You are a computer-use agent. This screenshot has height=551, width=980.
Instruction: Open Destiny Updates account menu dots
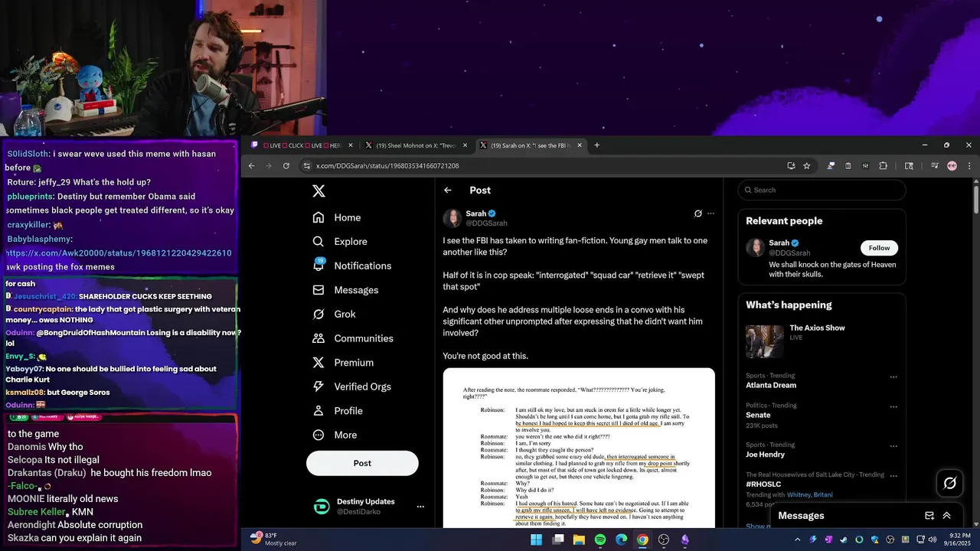tap(420, 507)
